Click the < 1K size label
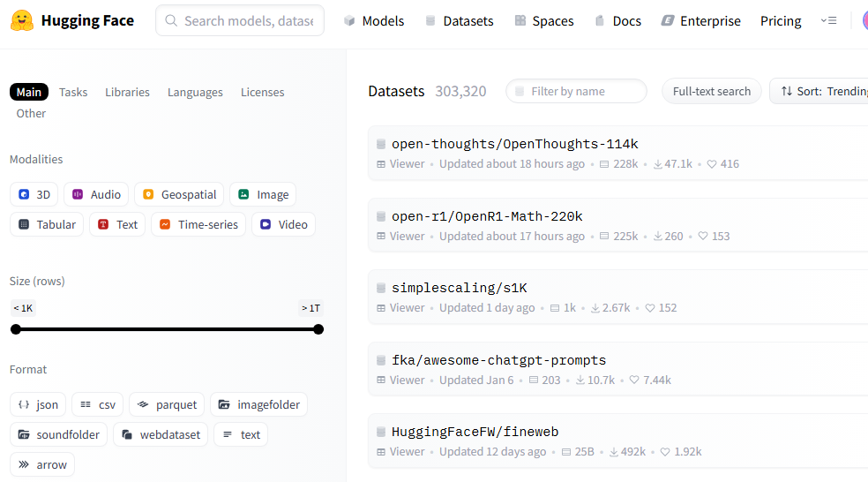The image size is (868, 482). pos(23,308)
